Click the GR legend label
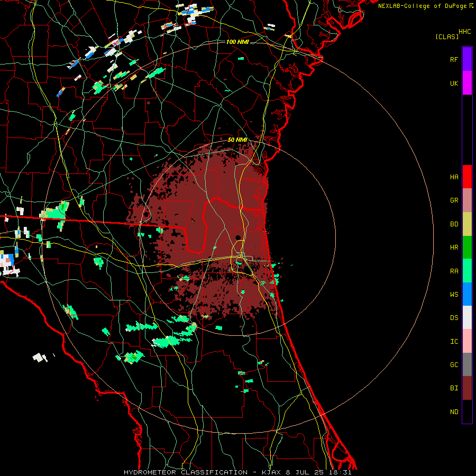The image size is (476, 476). point(454,200)
